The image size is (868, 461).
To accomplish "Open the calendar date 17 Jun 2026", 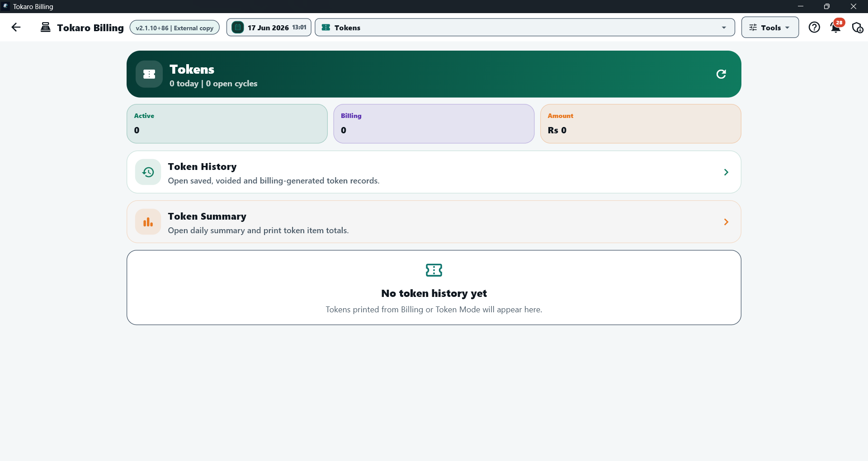I will click(268, 28).
